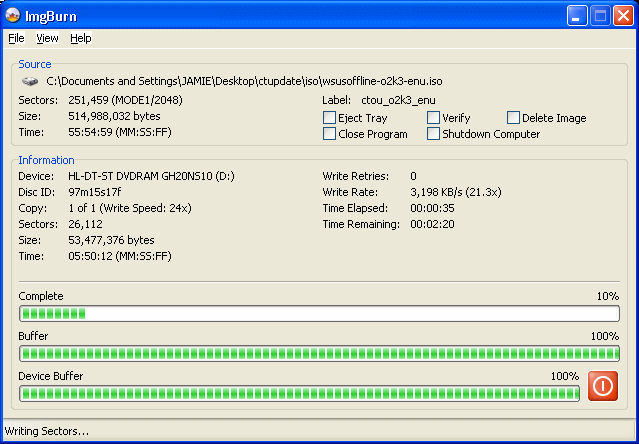Screen dimensions: 639x444
Task: Click the written time 05:50:12 value
Action: (120, 256)
